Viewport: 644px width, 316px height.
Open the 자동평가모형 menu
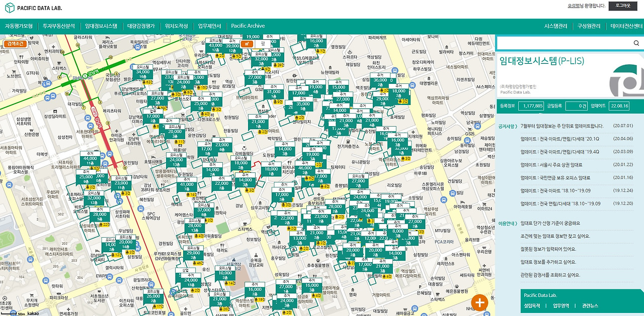pos(19,26)
